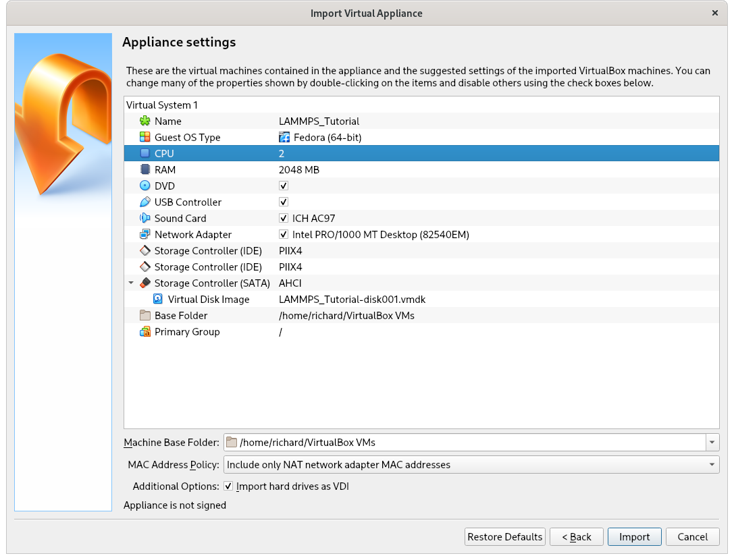Image resolution: width=734 pixels, height=560 pixels.
Task: Uncheck the DVD checkbox
Action: pyautogui.click(x=283, y=186)
